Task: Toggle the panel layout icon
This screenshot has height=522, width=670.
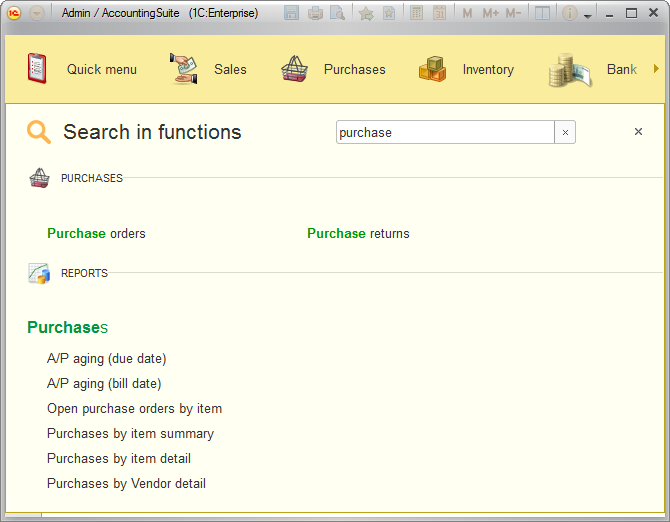Action: (x=542, y=13)
